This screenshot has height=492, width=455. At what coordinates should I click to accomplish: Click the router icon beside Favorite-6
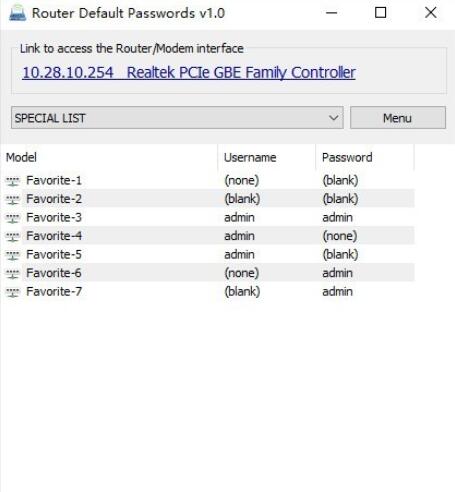click(x=13, y=273)
